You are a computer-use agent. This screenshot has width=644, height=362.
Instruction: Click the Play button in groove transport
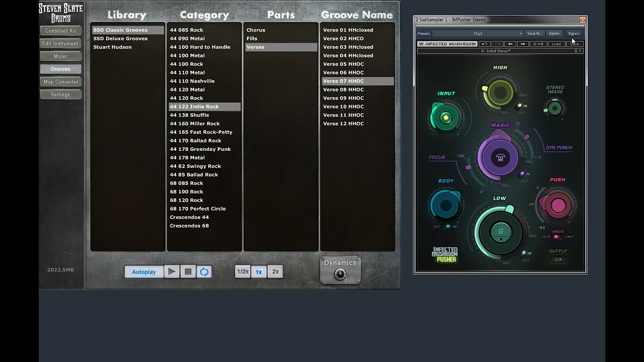click(172, 271)
